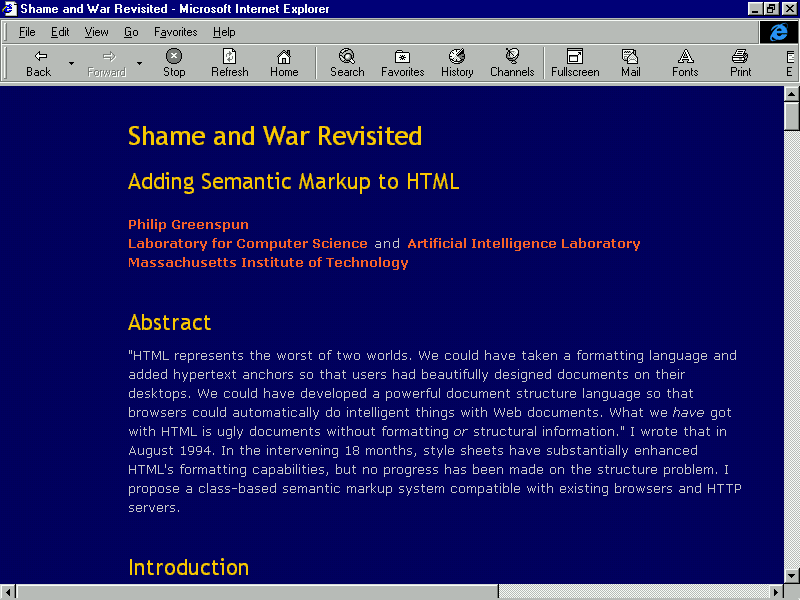Expand the Forward history dropdown arrow
Screen dimensions: 800x600
pos(139,63)
